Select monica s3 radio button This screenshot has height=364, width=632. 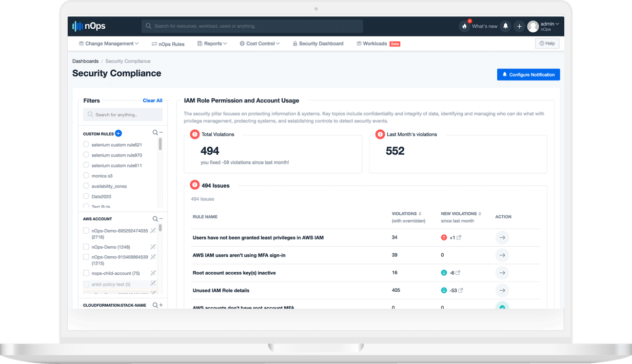(86, 175)
